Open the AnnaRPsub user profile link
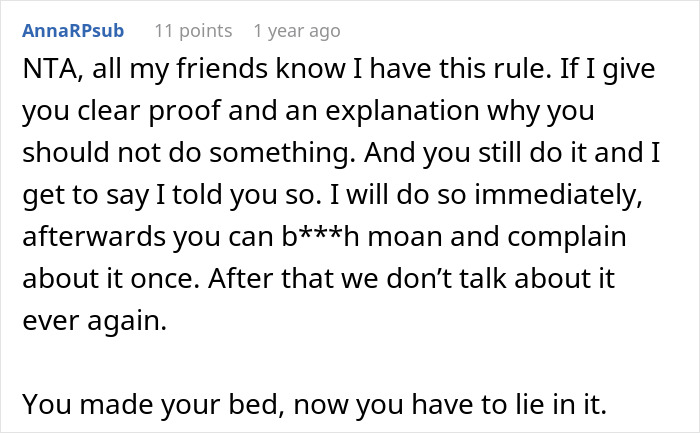The height and width of the screenshot is (433, 700). (72, 31)
